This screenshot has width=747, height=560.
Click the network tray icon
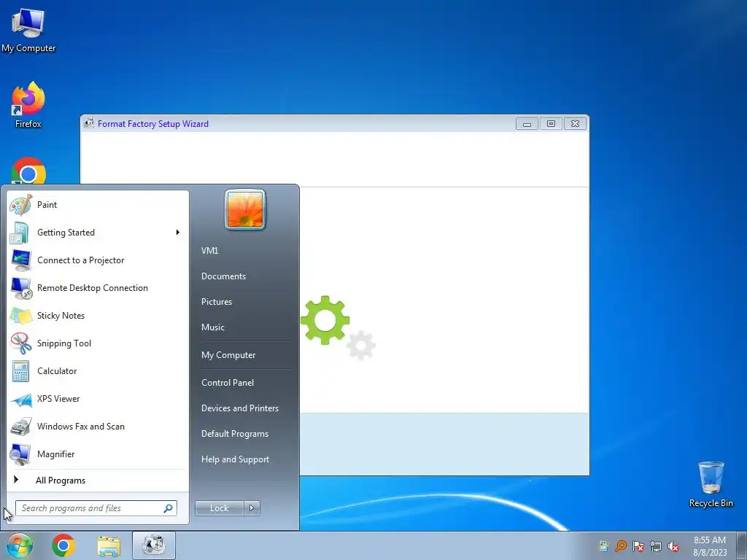[x=656, y=546]
